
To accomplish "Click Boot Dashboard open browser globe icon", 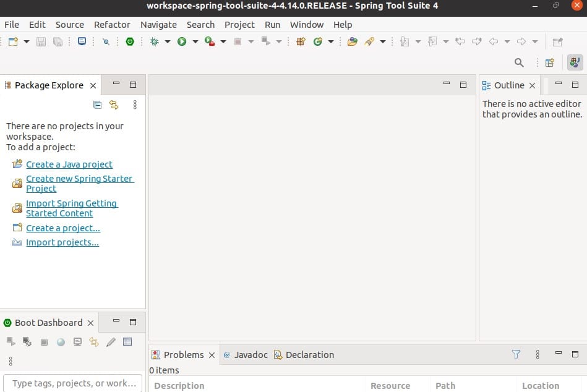I will [x=61, y=342].
